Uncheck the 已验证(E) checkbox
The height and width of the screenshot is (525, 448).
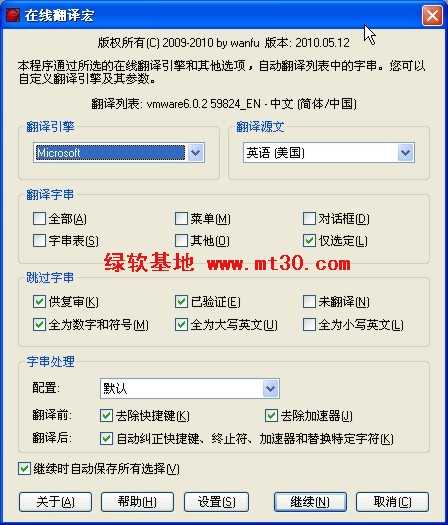coord(181,302)
